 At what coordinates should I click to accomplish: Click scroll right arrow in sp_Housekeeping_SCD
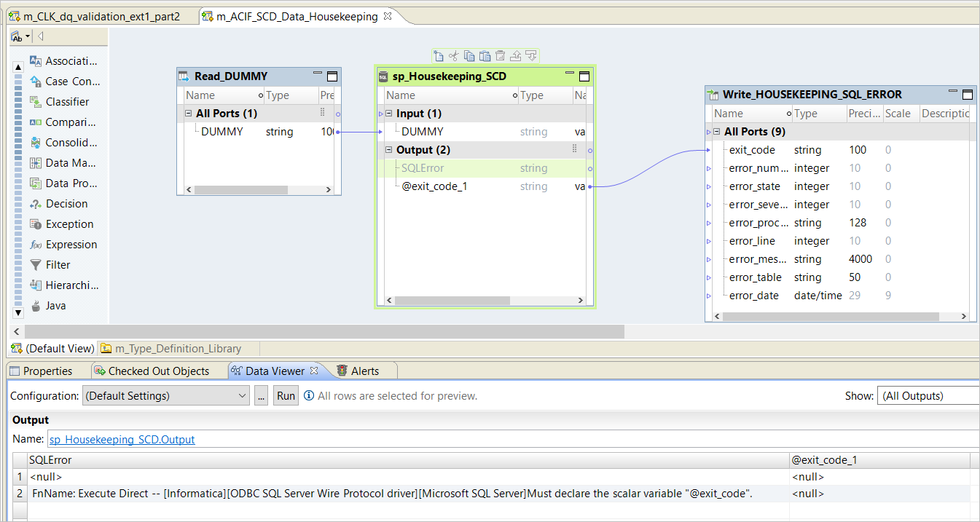(580, 300)
